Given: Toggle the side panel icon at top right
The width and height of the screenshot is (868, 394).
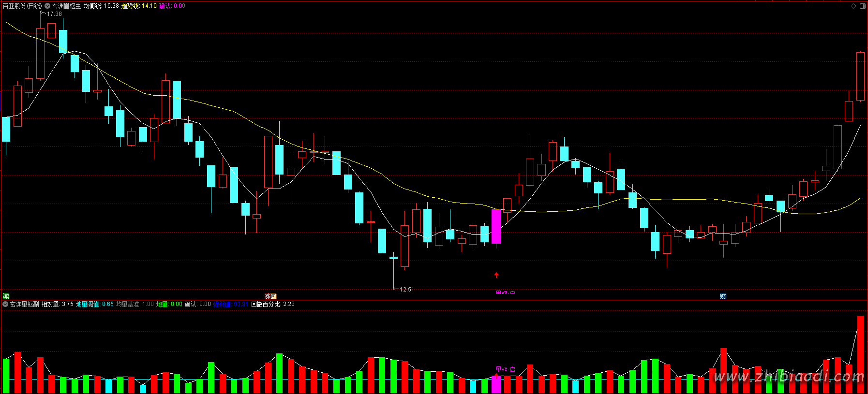Looking at the screenshot, I should click(862, 6).
